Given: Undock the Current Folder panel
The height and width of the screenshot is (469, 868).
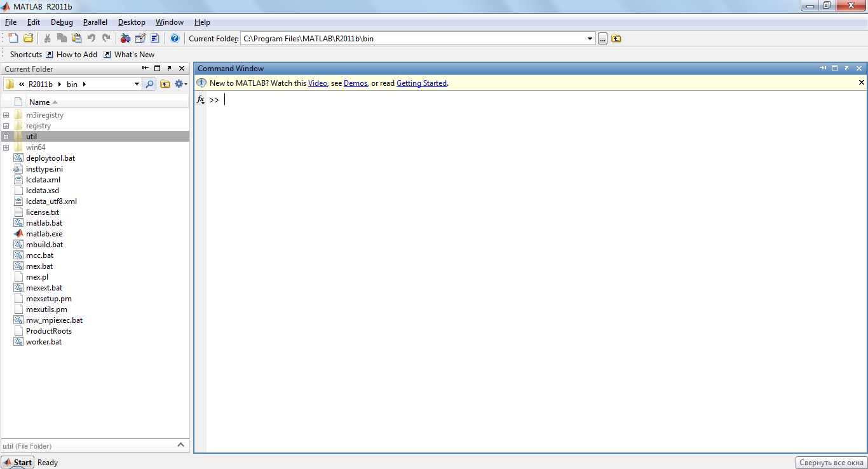Looking at the screenshot, I should coord(170,69).
